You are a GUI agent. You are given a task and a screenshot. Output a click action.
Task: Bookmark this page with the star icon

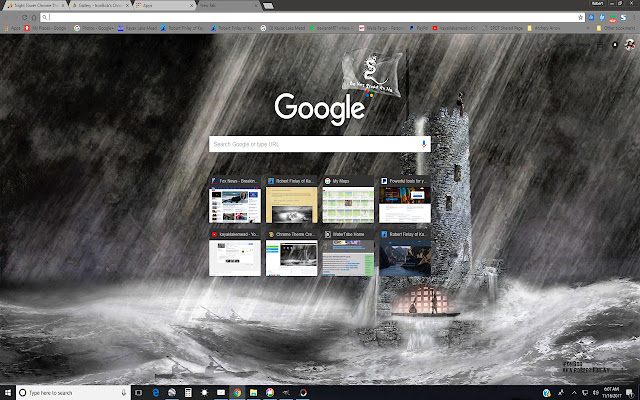(580, 18)
